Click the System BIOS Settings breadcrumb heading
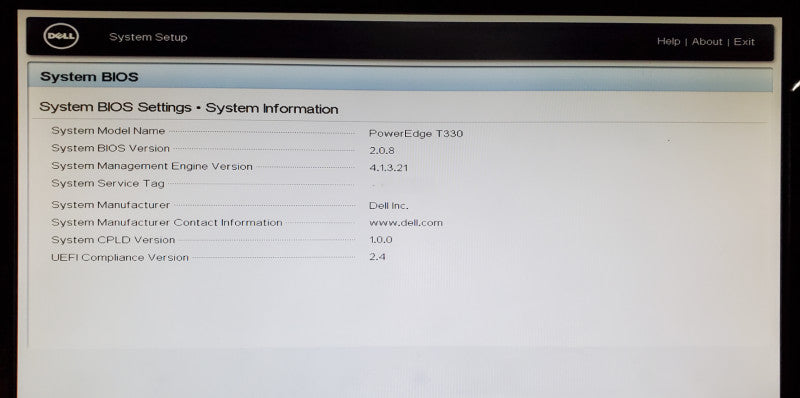This screenshot has width=800, height=398. tap(189, 108)
